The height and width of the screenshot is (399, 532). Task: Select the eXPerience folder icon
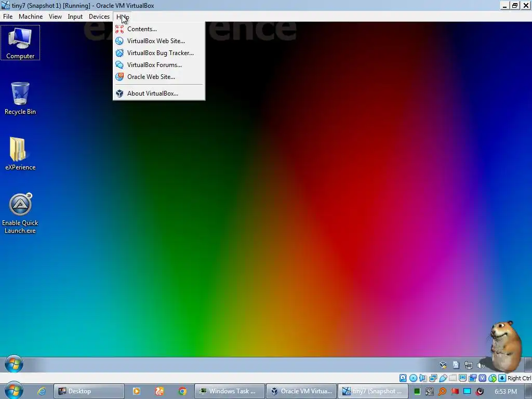coord(20,154)
